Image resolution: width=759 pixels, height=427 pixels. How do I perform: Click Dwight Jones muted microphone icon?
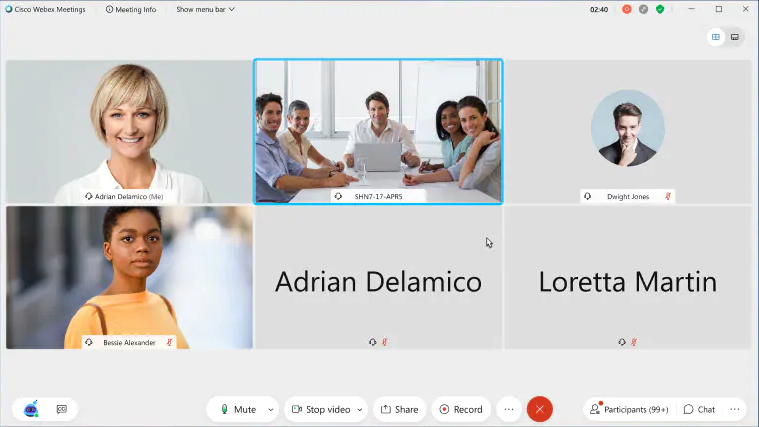coord(668,196)
